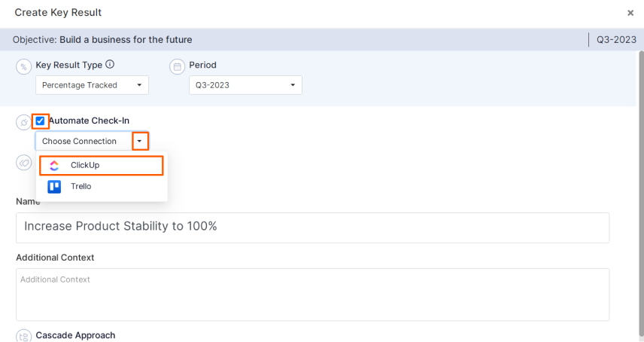
Task: Click the Choose Connection dropdown arrow
Action: click(x=140, y=141)
